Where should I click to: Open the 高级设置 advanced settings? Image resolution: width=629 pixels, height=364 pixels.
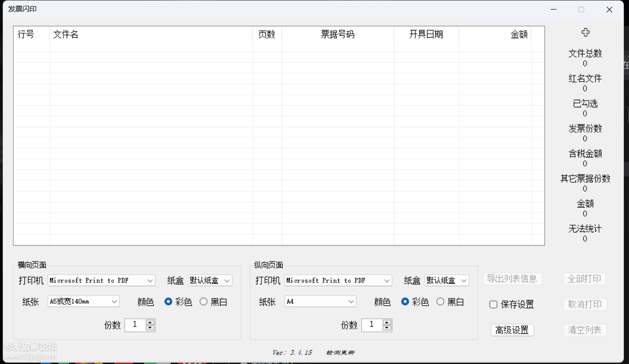point(512,330)
